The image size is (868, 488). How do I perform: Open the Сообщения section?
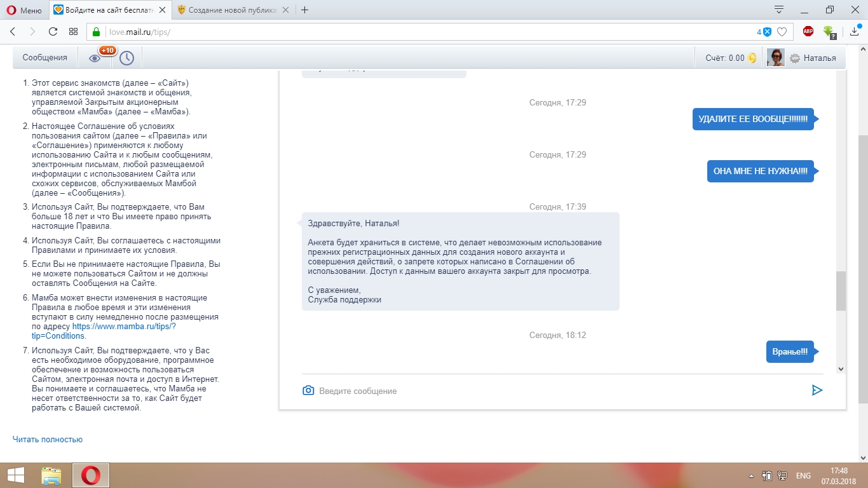44,58
